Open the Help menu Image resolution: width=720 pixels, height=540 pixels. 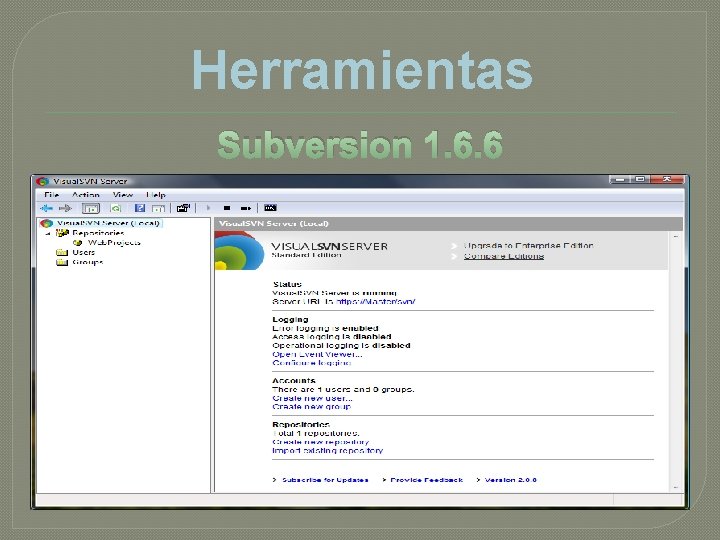click(x=156, y=195)
